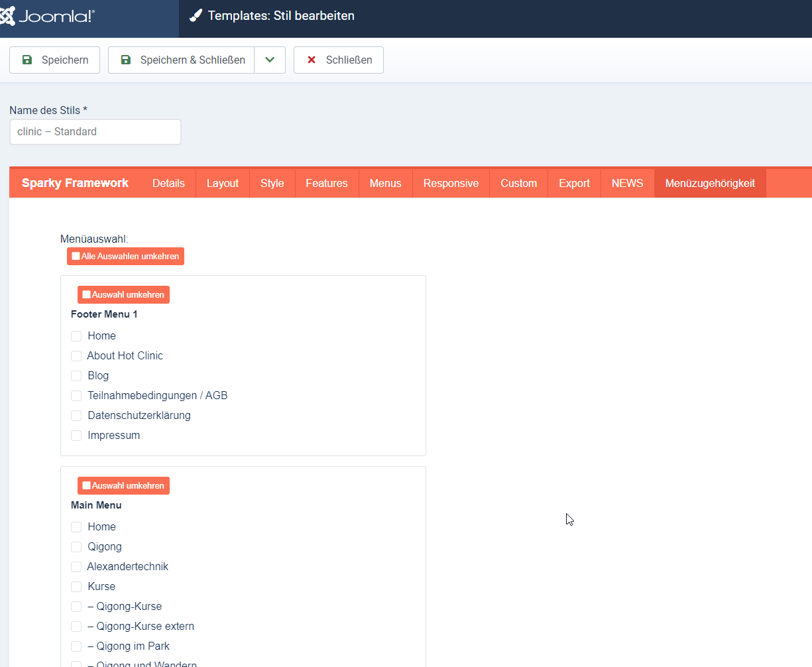Check Home under Main Menu

click(76, 527)
